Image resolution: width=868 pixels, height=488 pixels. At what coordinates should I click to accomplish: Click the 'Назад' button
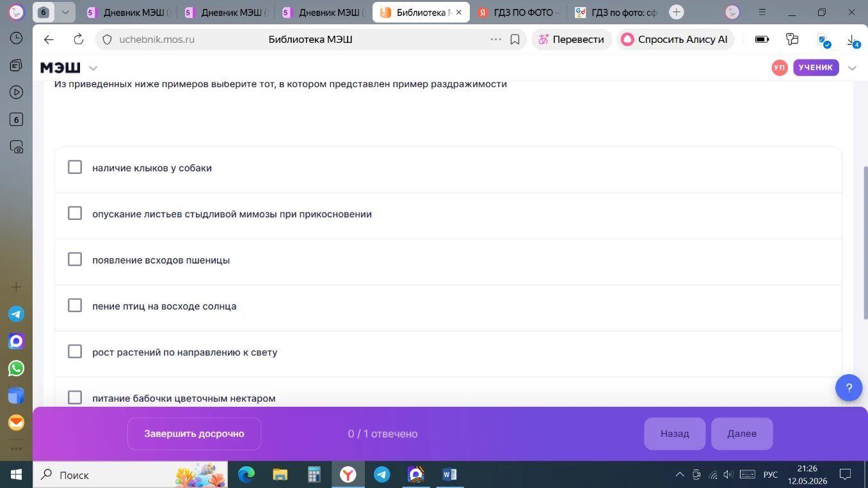675,434
